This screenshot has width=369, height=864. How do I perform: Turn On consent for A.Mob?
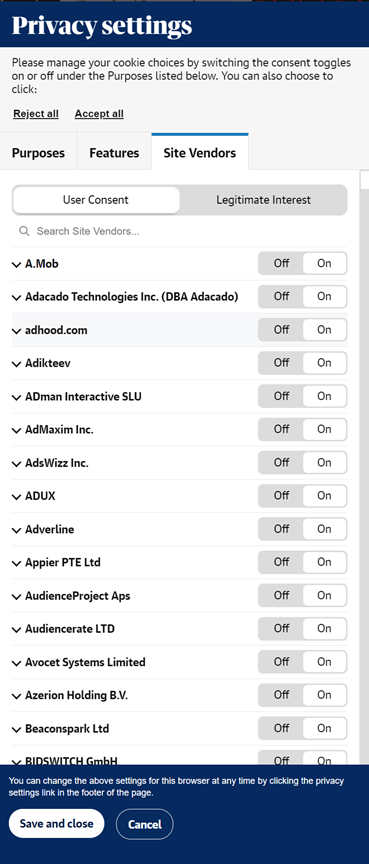tap(324, 263)
